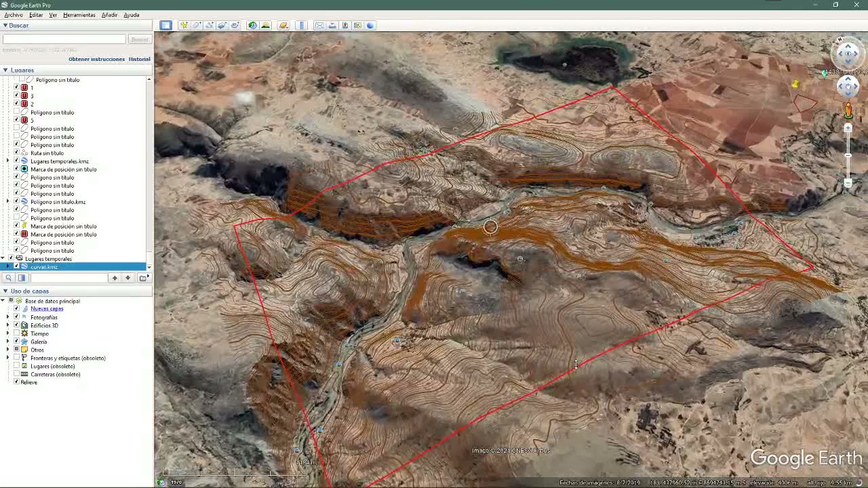Viewport: 868px width, 488px height.
Task: Select the Lugares temporales folder
Action: (48, 259)
